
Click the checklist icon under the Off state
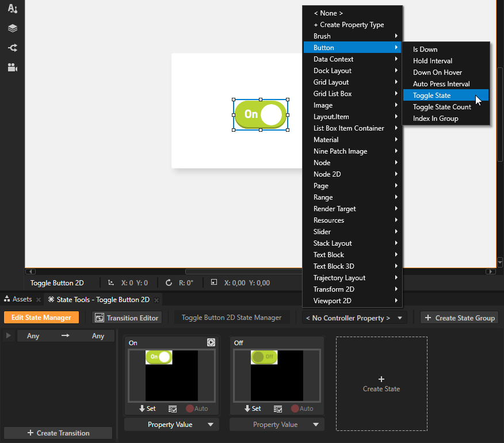278,408
